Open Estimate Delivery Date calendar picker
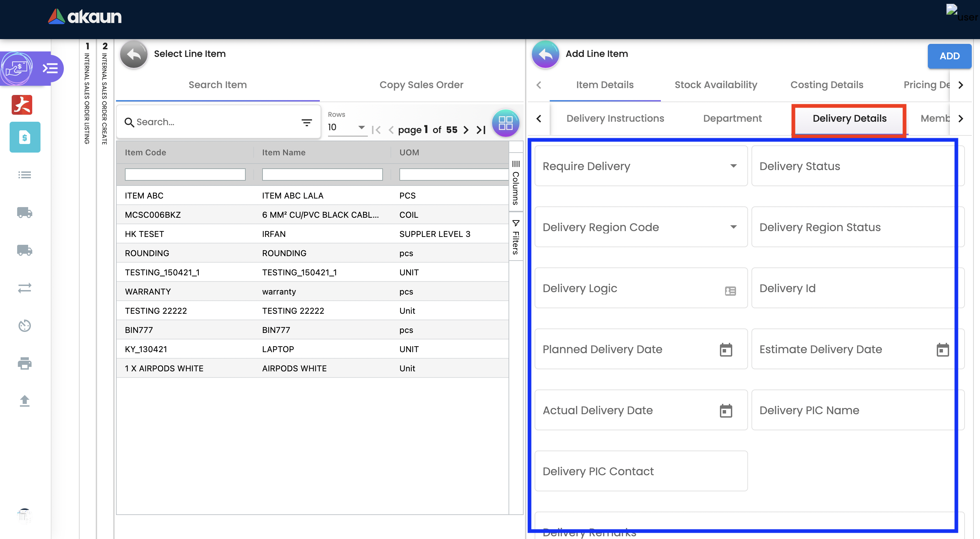 942,349
